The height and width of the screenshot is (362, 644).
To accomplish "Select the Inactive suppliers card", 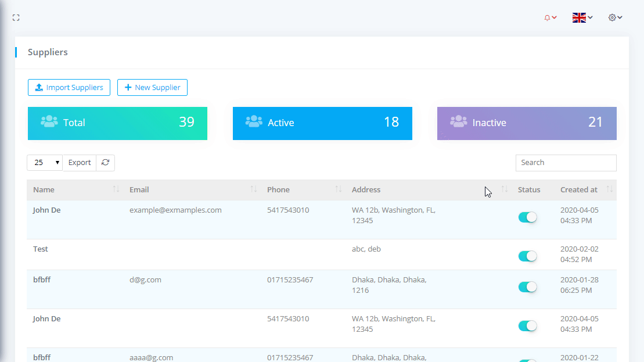I will pos(527,123).
